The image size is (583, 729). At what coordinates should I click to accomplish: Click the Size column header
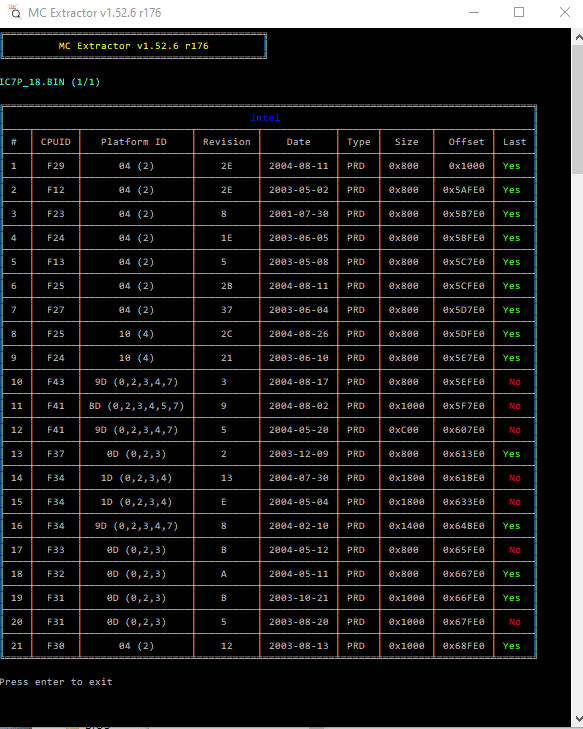pos(406,142)
